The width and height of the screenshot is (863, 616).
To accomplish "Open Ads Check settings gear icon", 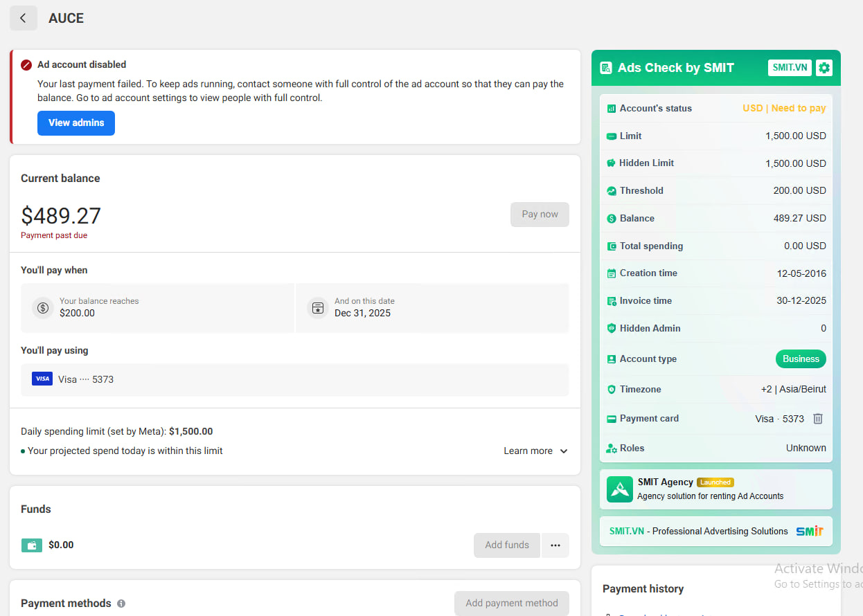I will pyautogui.click(x=824, y=68).
